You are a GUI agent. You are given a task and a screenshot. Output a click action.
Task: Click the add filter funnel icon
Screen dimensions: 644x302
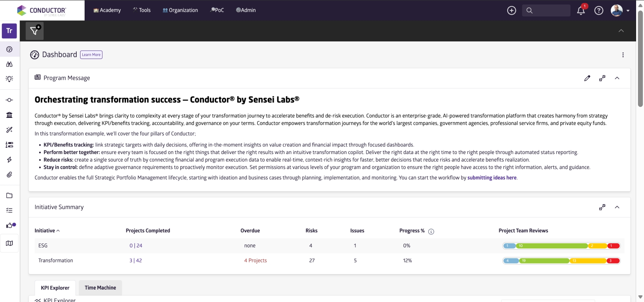35,31
